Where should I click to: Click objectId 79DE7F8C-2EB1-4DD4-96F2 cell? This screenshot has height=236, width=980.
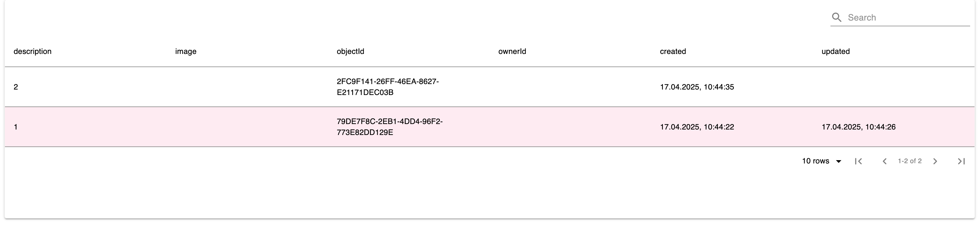[x=389, y=127]
